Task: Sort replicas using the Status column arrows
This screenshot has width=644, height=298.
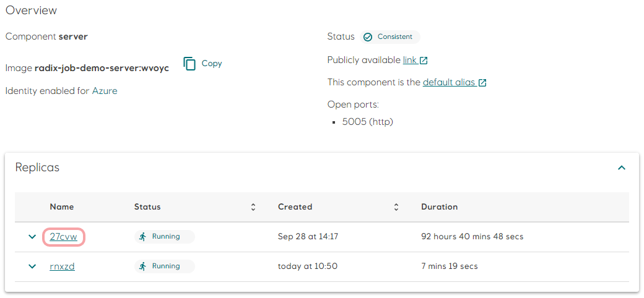Action: [x=253, y=207]
